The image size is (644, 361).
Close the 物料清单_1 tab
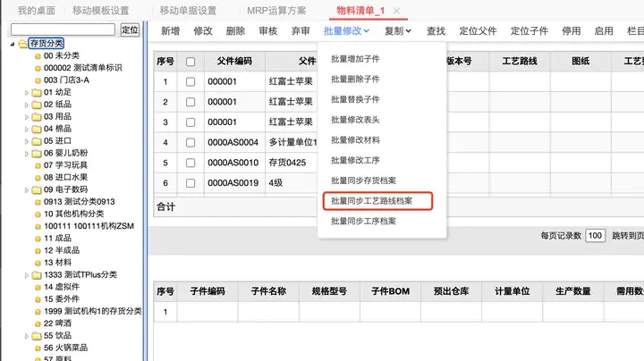tap(396, 11)
